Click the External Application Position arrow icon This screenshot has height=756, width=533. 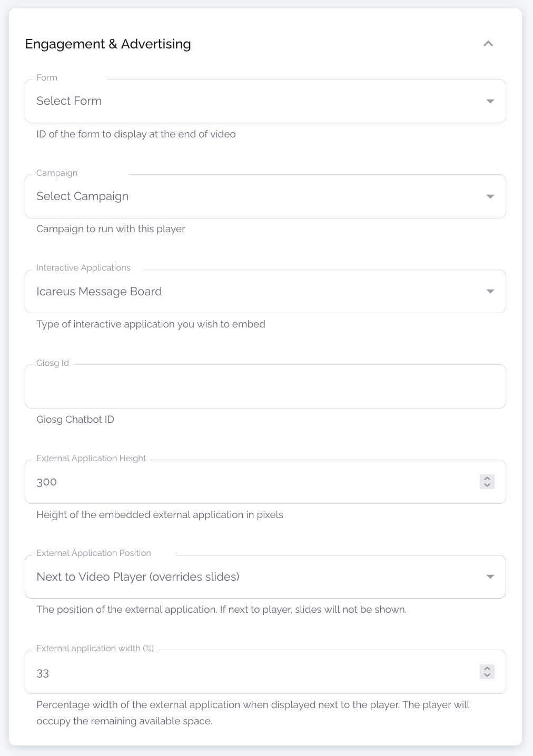(490, 577)
